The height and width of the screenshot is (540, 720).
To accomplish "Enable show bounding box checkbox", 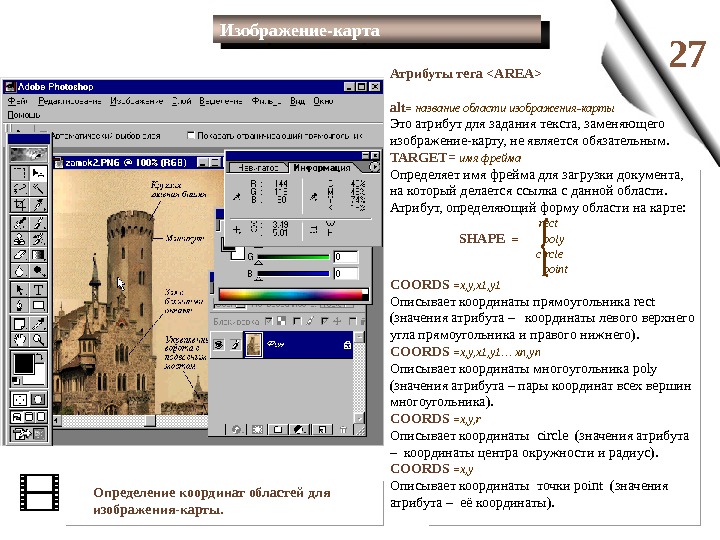I will coord(191,135).
